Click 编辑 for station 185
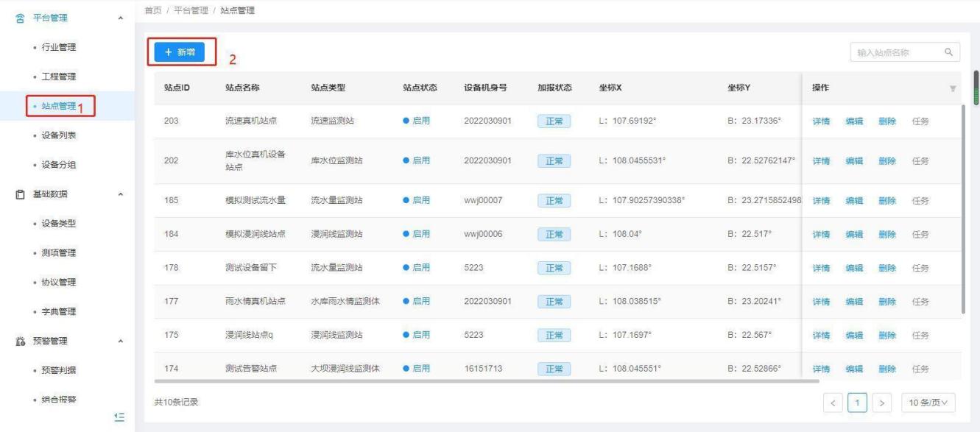 coord(854,201)
